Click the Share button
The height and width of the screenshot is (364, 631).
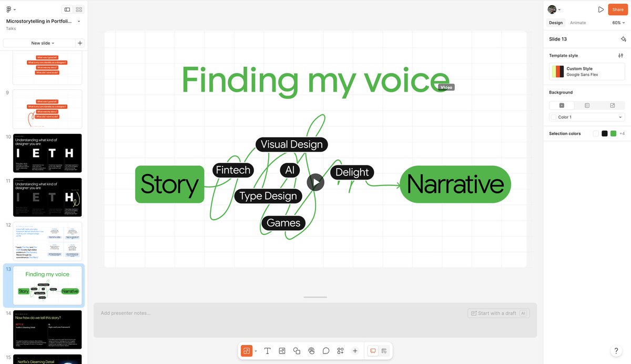coord(618,9)
